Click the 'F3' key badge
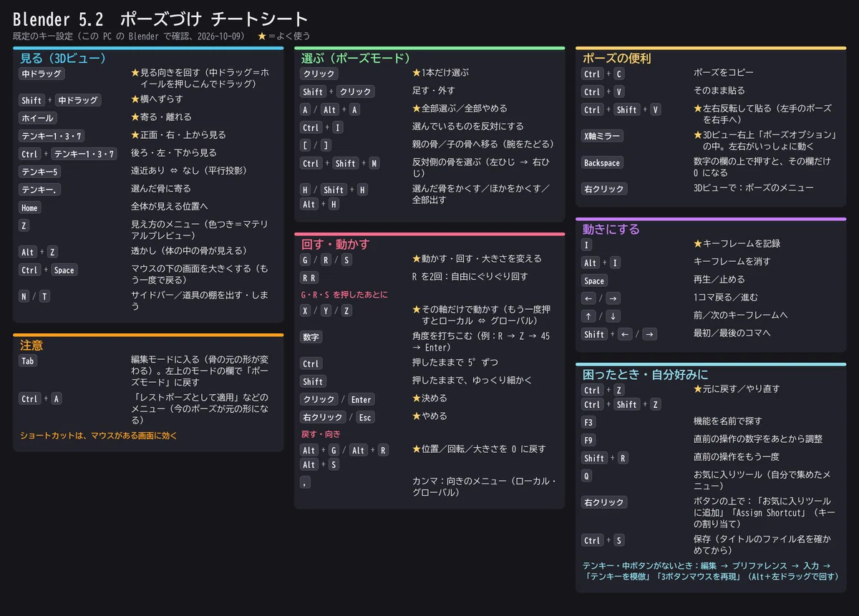The width and height of the screenshot is (859, 616). pyautogui.click(x=589, y=422)
